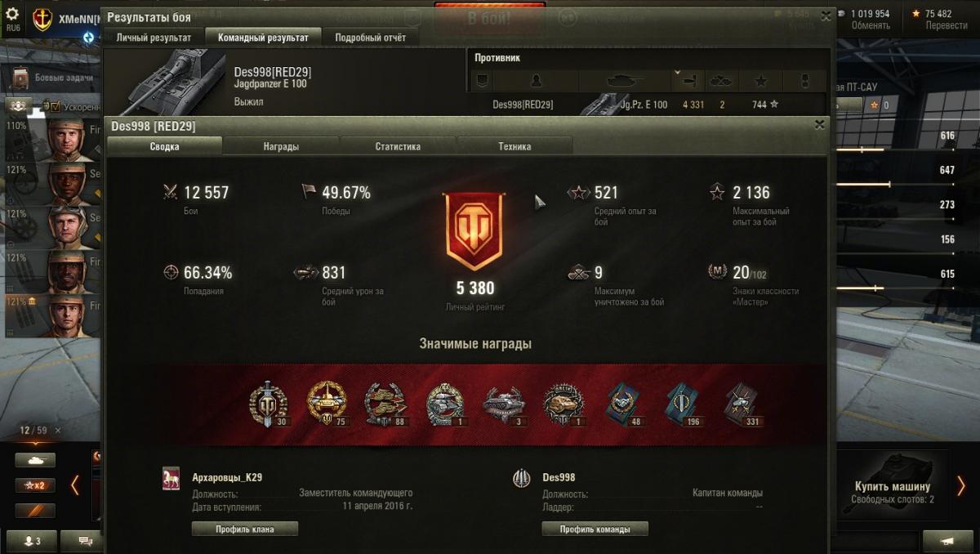Show next vehicles with right carousel arrow
Screen dimensions: 980x554
[x=961, y=485]
